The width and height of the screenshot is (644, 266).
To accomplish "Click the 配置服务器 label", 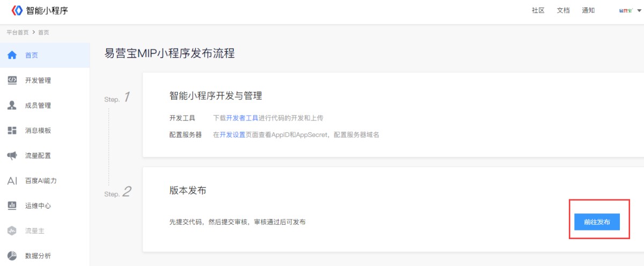I will (186, 134).
